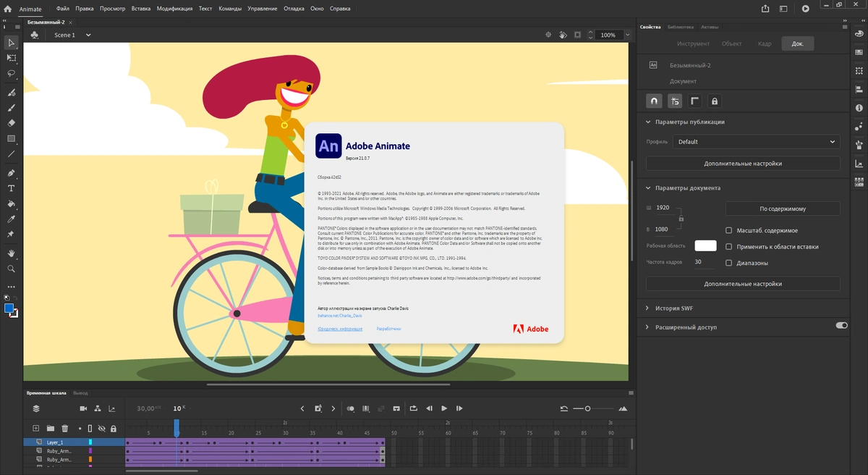
Task: Select the Free Transform tool
Action: [x=11, y=57]
